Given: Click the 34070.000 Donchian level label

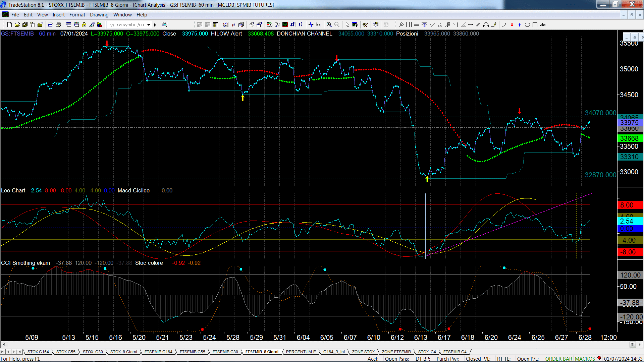Looking at the screenshot, I should 600,113.
